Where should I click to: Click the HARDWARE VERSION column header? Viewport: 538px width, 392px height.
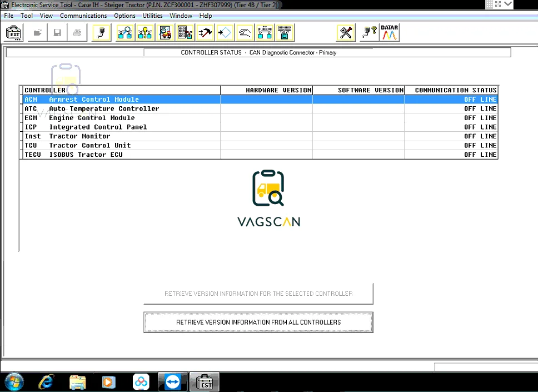tap(267, 90)
